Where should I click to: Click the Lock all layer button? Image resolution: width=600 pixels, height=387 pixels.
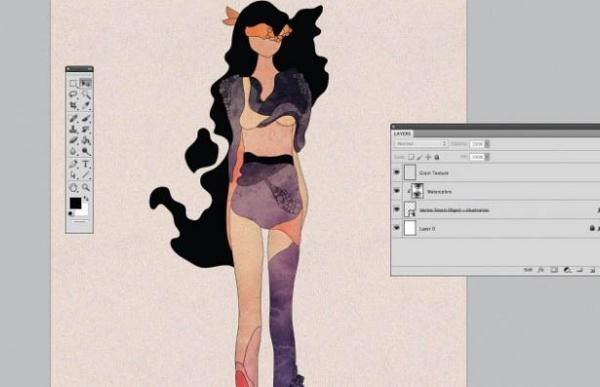click(x=437, y=157)
